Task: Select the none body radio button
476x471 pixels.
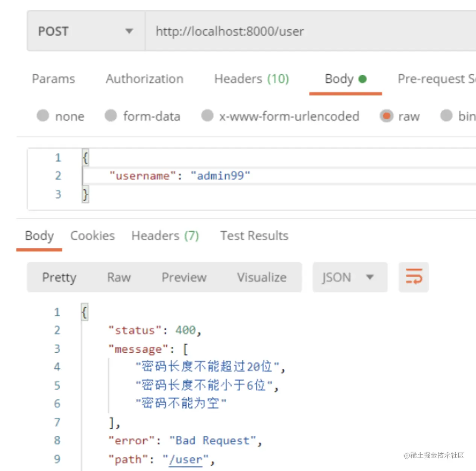Action: point(43,116)
